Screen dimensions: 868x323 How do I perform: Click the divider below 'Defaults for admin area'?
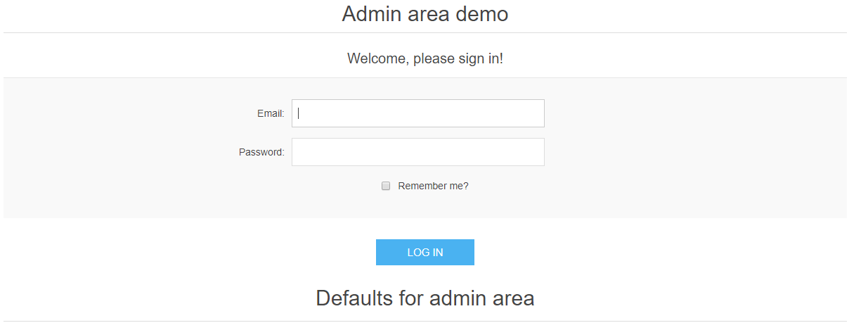[x=425, y=321]
